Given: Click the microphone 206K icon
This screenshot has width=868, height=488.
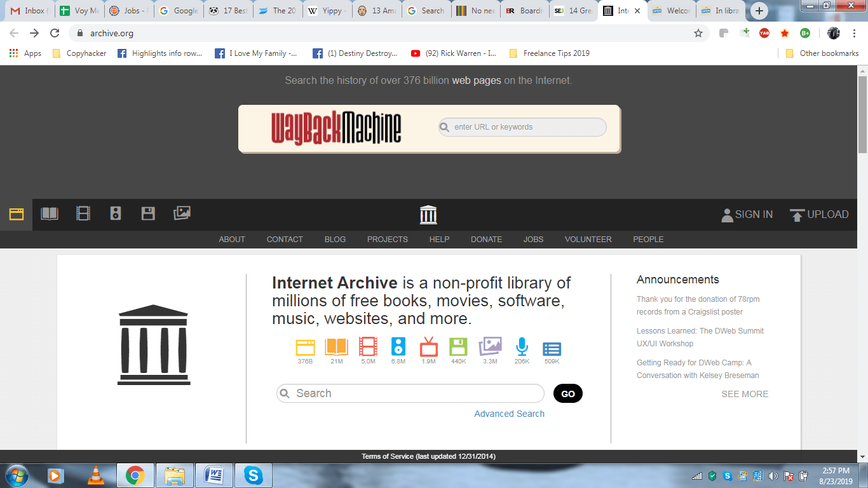Looking at the screenshot, I should (522, 346).
